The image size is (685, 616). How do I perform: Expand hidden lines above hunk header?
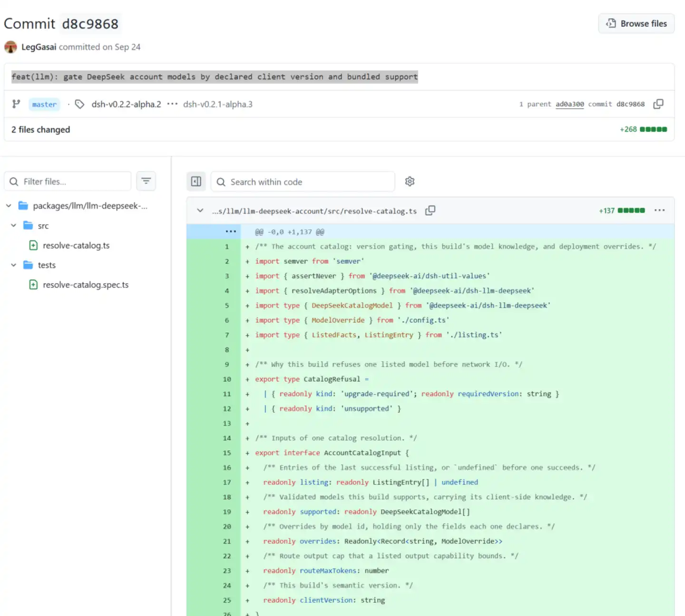tap(231, 232)
